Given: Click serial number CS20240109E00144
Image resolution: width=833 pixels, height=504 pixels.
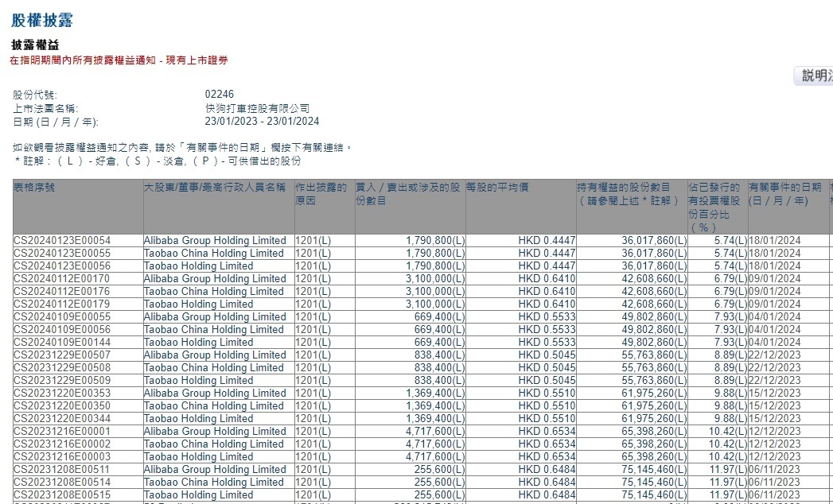Looking at the screenshot, I should tap(62, 343).
